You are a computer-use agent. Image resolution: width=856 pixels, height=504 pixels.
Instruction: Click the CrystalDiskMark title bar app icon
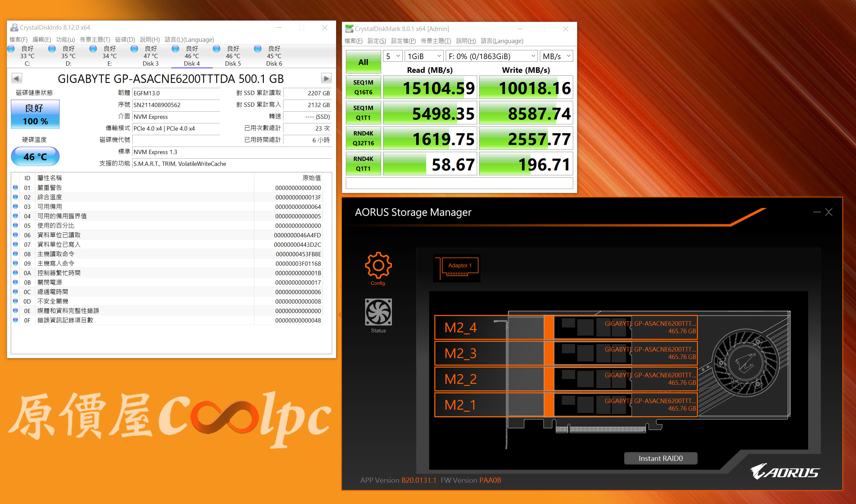tap(349, 28)
